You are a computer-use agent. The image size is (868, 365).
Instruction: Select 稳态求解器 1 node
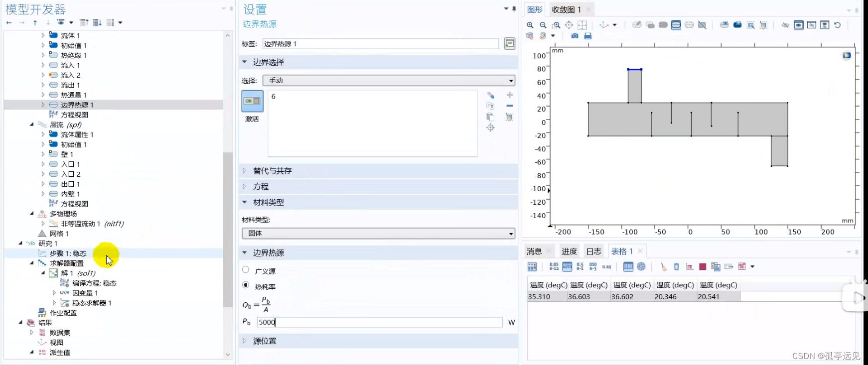(x=92, y=303)
